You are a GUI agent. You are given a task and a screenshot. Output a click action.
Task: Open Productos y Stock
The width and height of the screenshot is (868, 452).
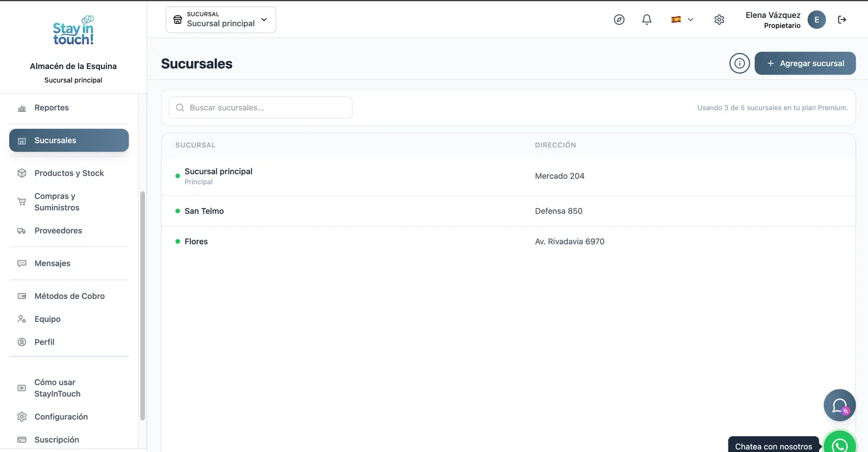pyautogui.click(x=69, y=173)
